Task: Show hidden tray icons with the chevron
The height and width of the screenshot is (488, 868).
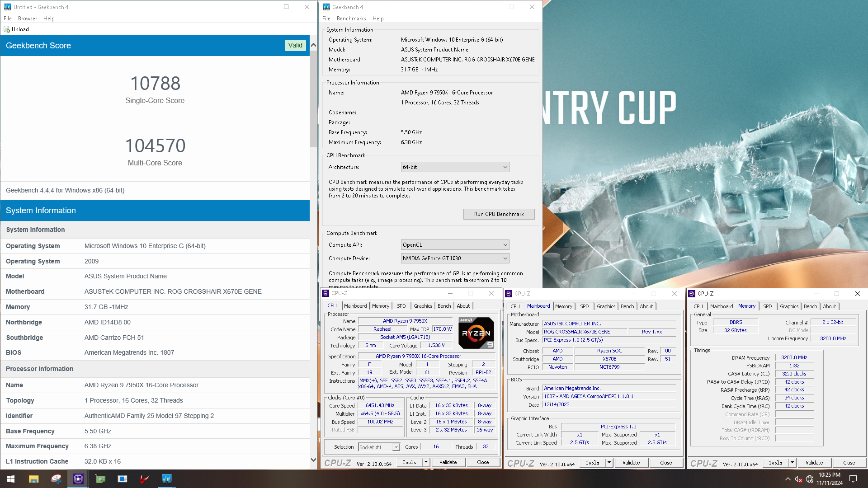Action: pyautogui.click(x=788, y=479)
